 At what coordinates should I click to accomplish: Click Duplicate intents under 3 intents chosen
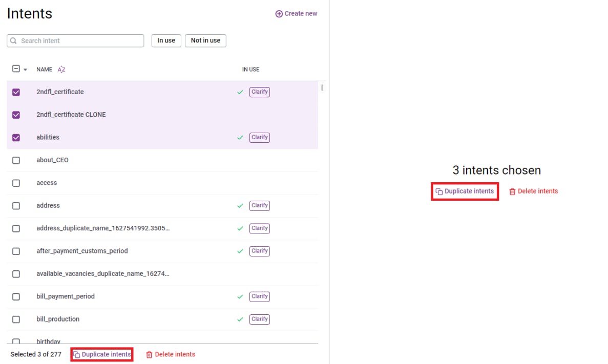click(x=465, y=191)
